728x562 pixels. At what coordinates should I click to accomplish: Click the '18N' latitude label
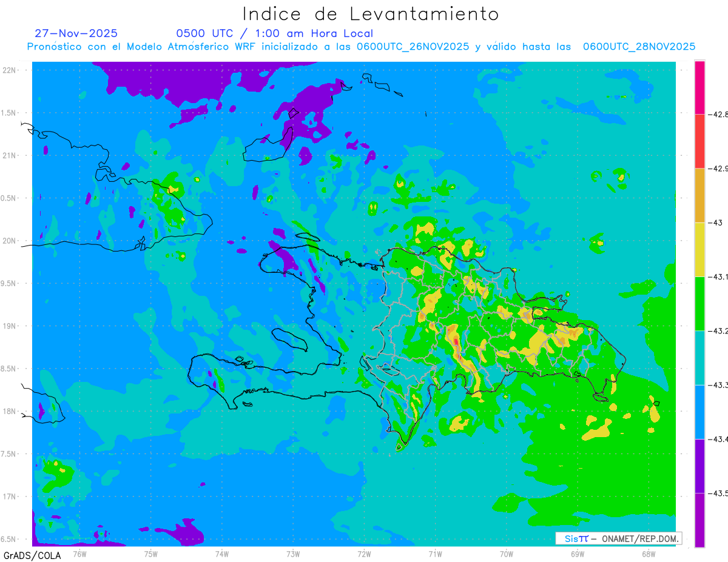tap(10, 411)
